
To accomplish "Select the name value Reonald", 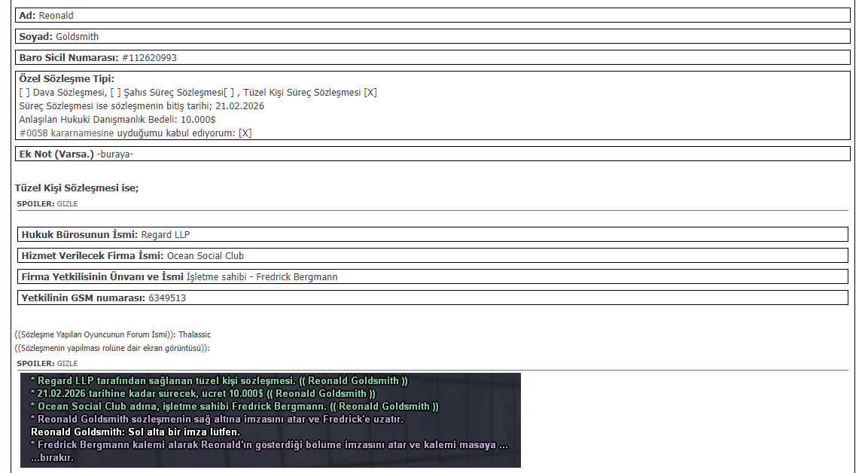I will (x=56, y=16).
